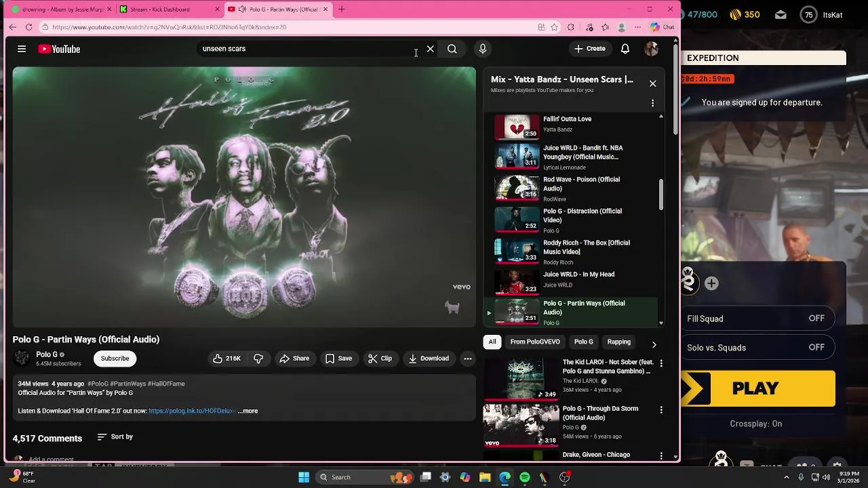Open Spotify from the taskbar

(524, 477)
